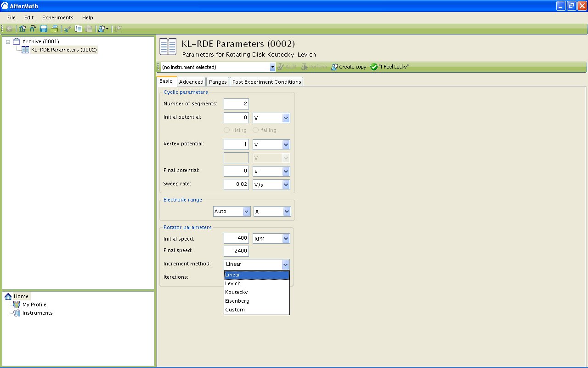Image resolution: width=588 pixels, height=368 pixels.
Task: Click the new archive toolbar icon
Action: 23,29
